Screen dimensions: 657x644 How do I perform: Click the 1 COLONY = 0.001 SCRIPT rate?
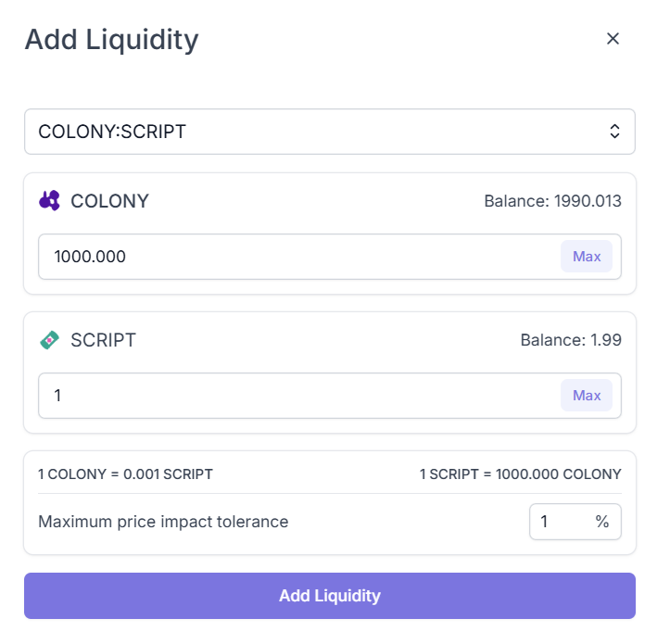pos(125,474)
